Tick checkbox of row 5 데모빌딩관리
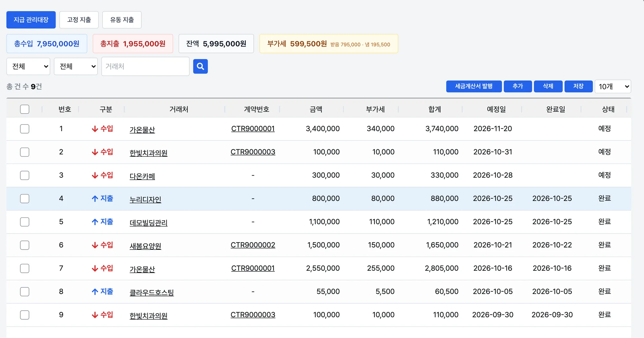Image resolution: width=644 pixels, height=338 pixels. coord(24,222)
